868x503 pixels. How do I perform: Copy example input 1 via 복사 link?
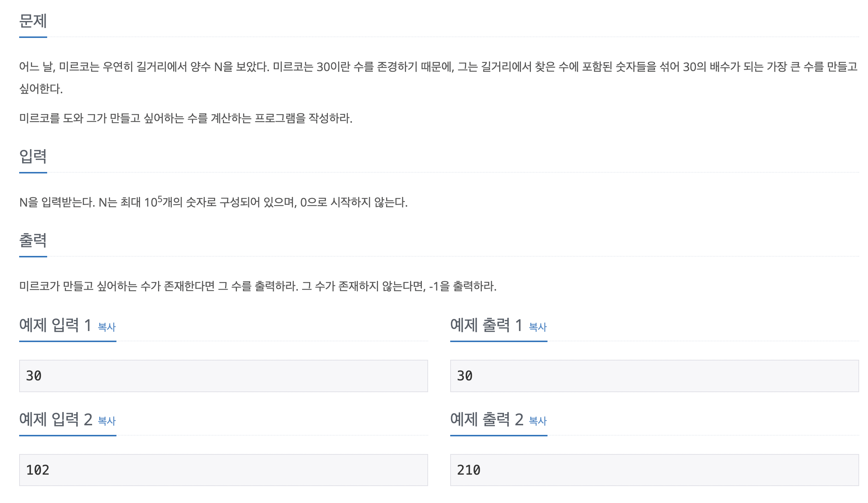tap(107, 327)
